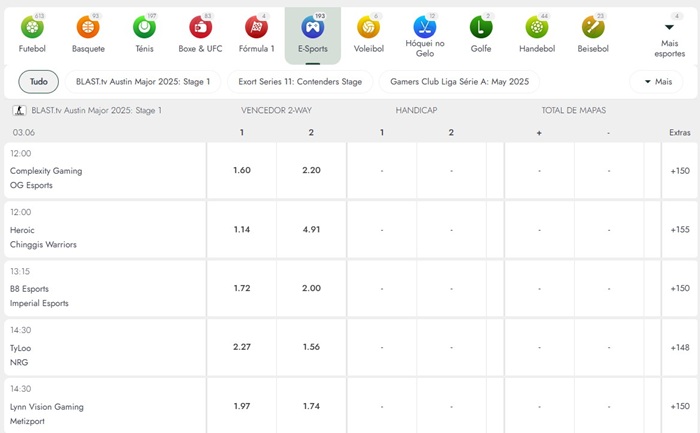Bet on TyLoo at 2.27
700x433 pixels.
[242, 347]
